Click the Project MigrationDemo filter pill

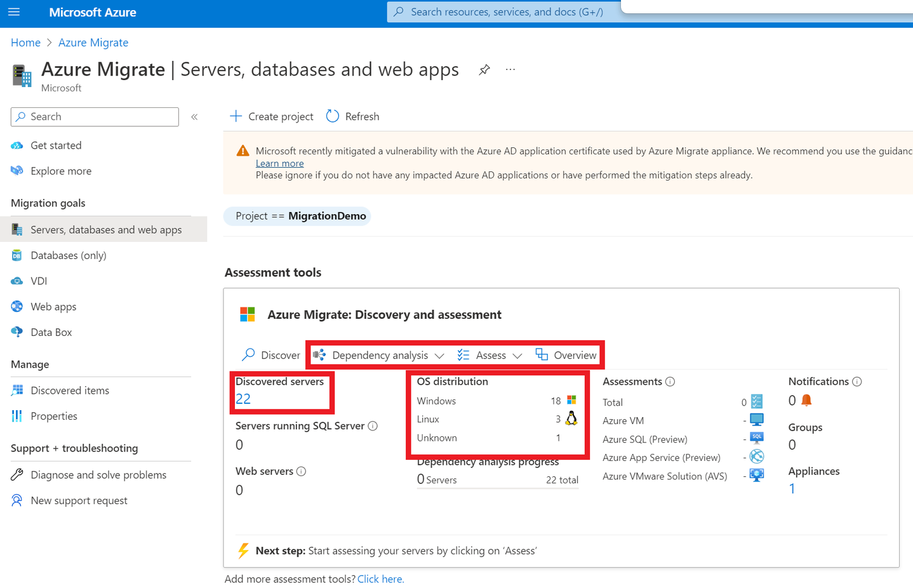[297, 216]
